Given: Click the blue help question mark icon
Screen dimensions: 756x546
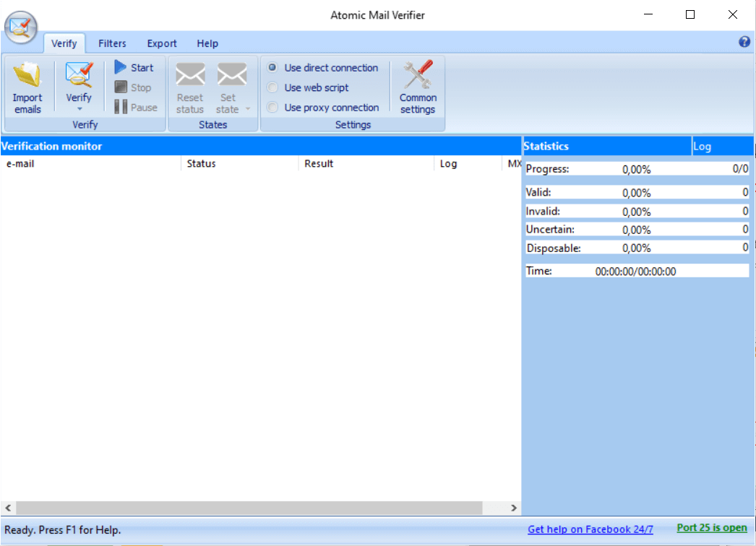Looking at the screenshot, I should [744, 42].
